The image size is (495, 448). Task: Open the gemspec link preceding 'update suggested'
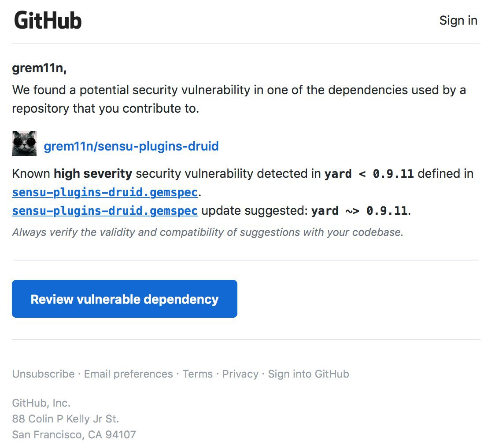coord(105,211)
